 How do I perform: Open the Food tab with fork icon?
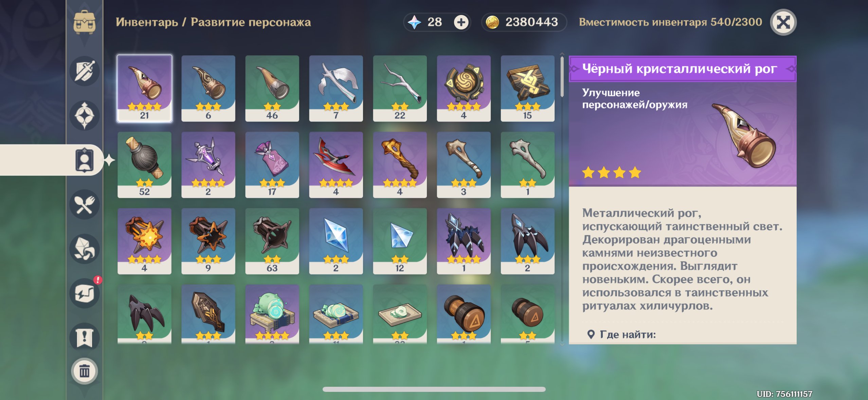pos(84,205)
